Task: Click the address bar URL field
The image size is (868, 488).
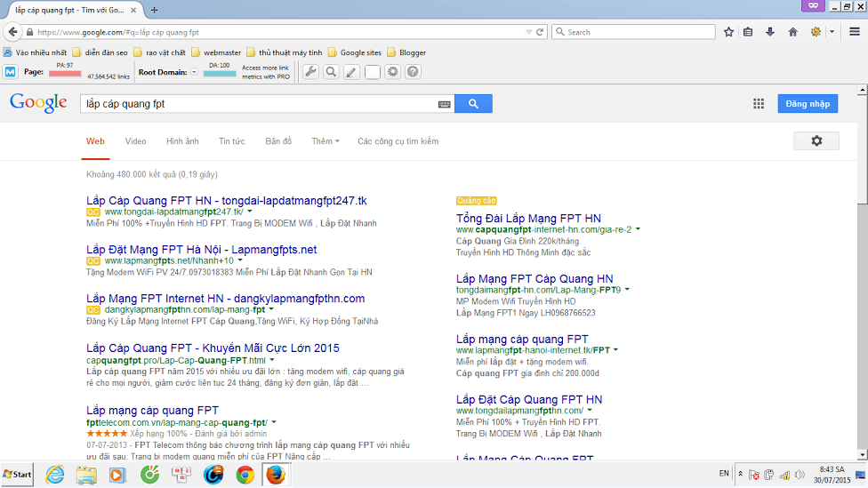Action: coord(277,32)
